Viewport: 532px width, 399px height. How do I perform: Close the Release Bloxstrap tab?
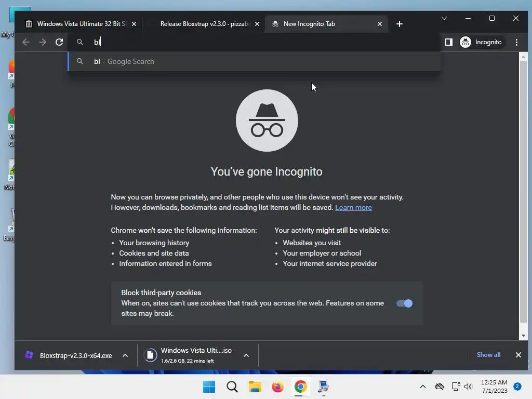[x=257, y=24]
